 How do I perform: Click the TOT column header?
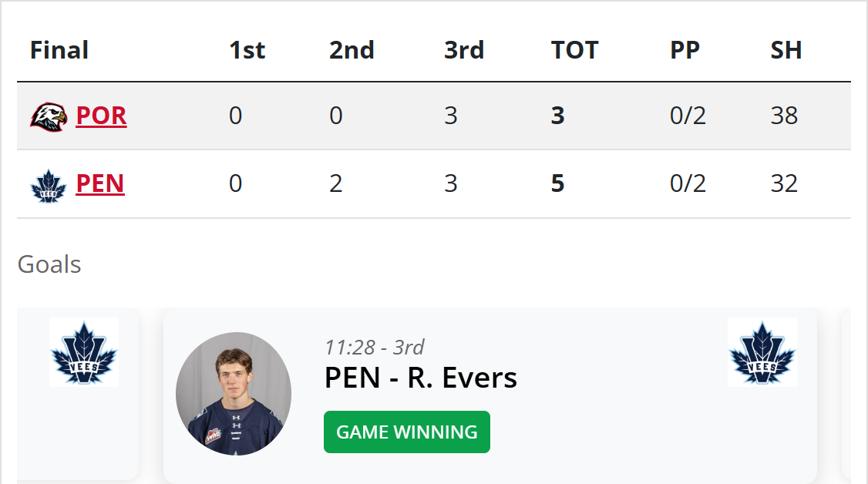575,50
